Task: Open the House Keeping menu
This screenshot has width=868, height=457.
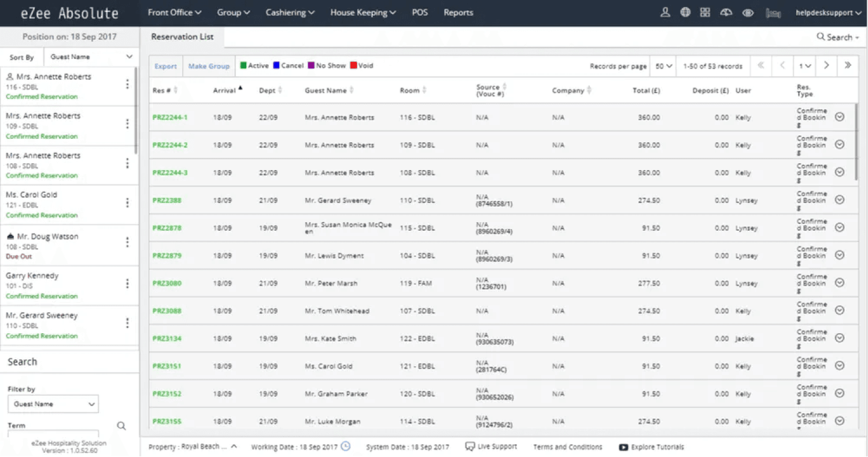Action: (363, 13)
